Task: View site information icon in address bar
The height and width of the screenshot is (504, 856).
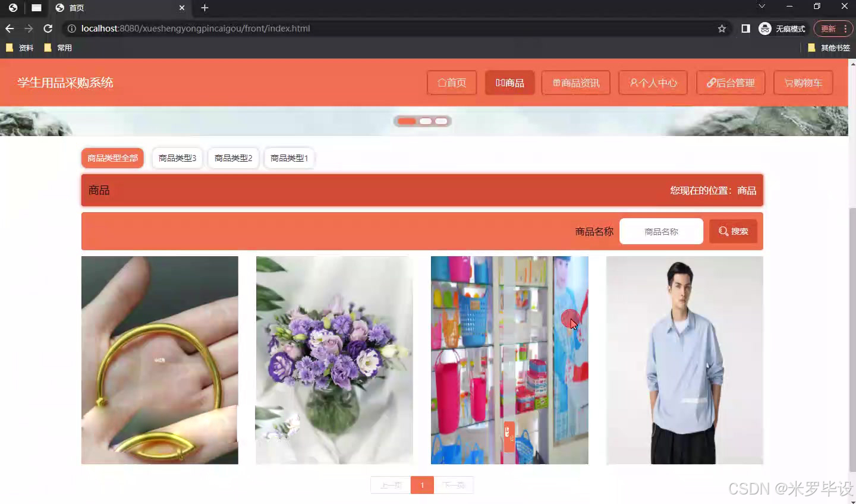Action: [72, 29]
